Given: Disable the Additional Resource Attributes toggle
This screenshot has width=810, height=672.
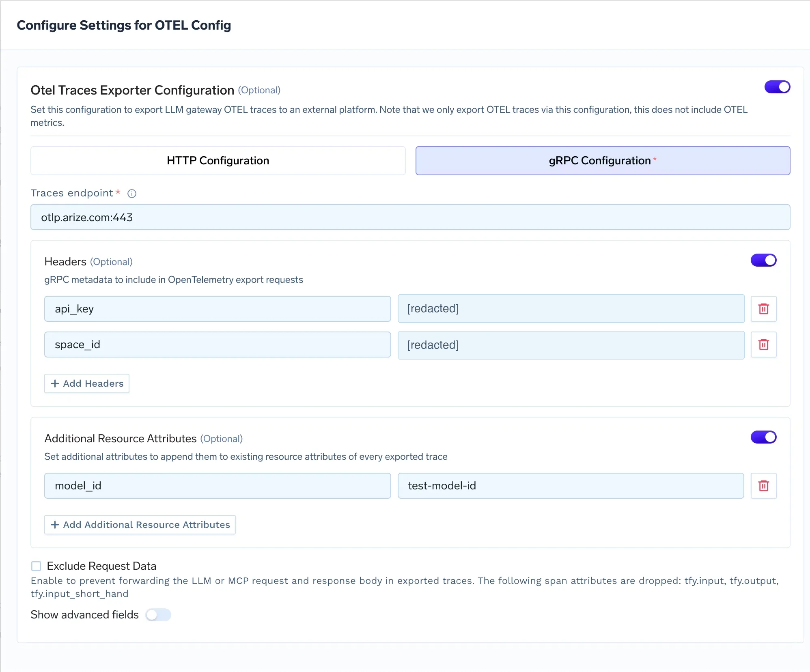Looking at the screenshot, I should [763, 437].
